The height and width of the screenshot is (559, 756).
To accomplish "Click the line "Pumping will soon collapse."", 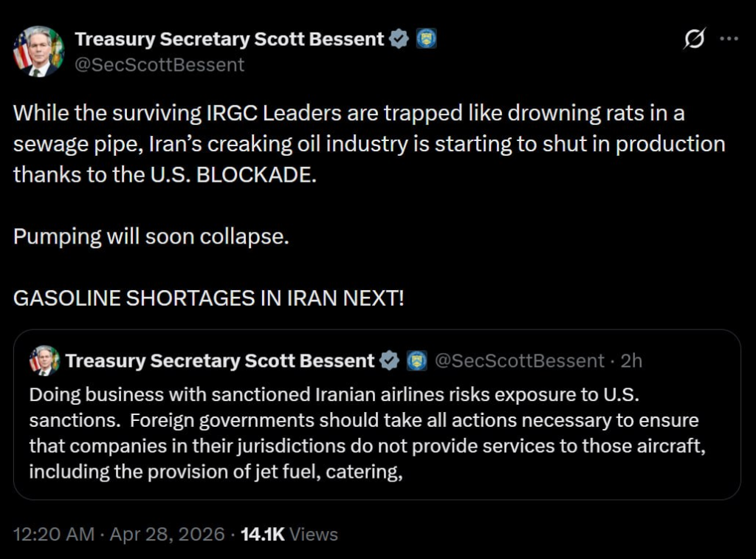I will tap(151, 239).
